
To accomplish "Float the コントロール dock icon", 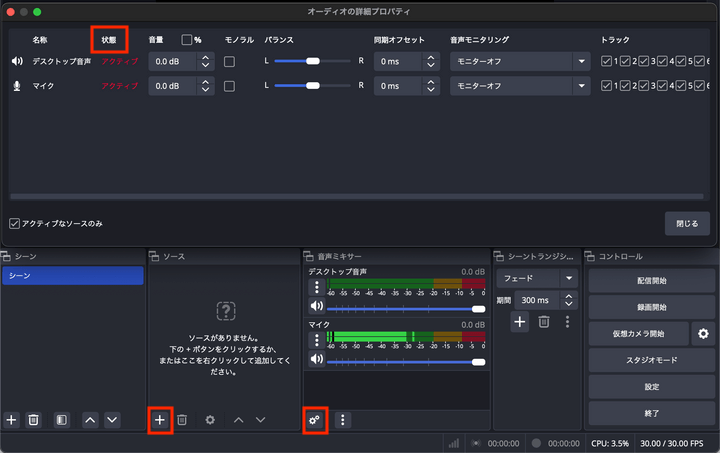I will pyautogui.click(x=589, y=256).
